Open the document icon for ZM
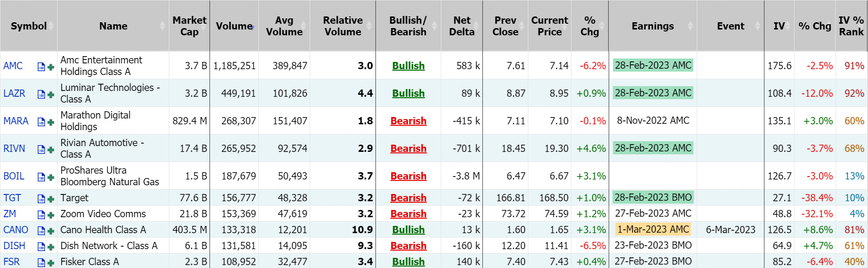 tap(41, 215)
